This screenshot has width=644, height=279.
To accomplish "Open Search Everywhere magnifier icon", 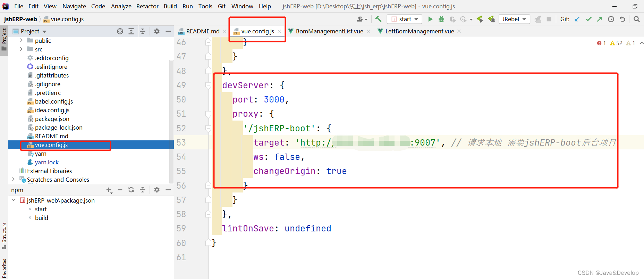I will tap(636, 19).
